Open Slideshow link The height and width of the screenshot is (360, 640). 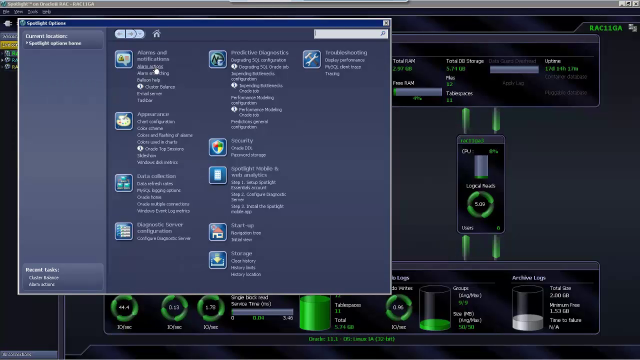[x=147, y=156]
